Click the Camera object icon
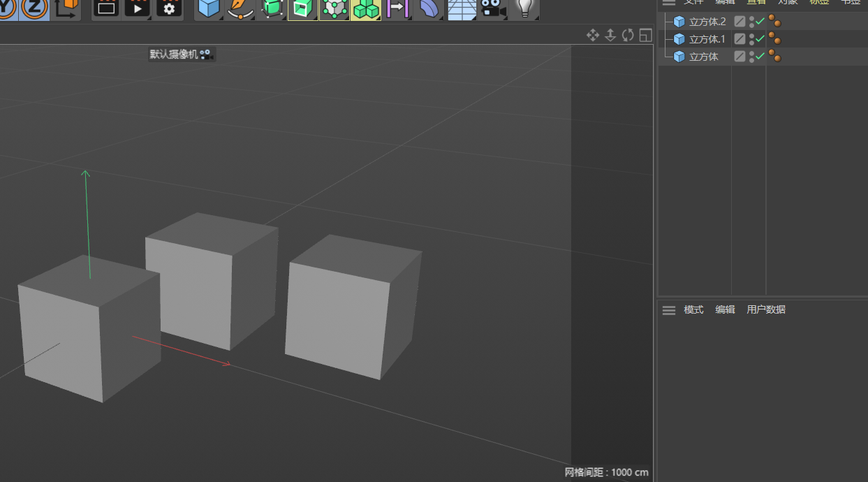 pyautogui.click(x=493, y=8)
